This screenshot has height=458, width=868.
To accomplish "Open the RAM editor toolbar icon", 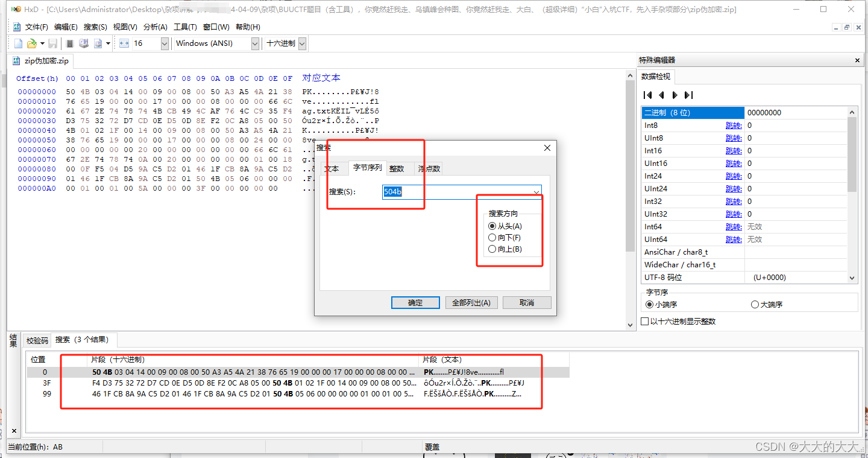I will [x=69, y=43].
